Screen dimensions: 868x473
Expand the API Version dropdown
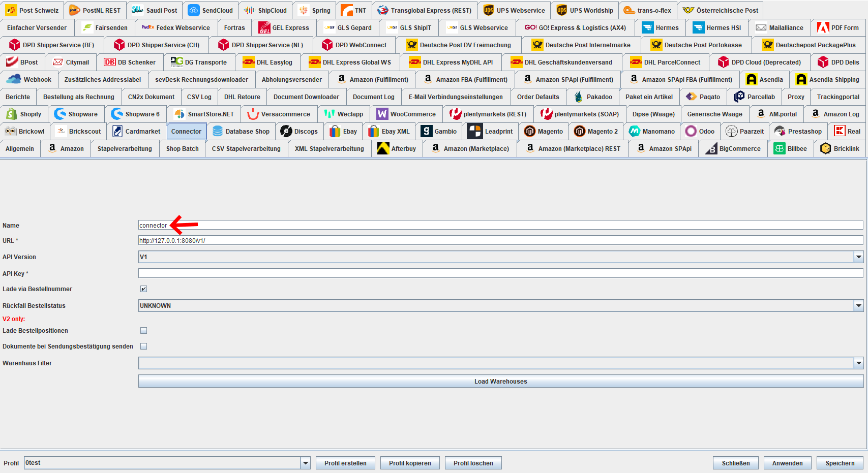(x=858, y=257)
